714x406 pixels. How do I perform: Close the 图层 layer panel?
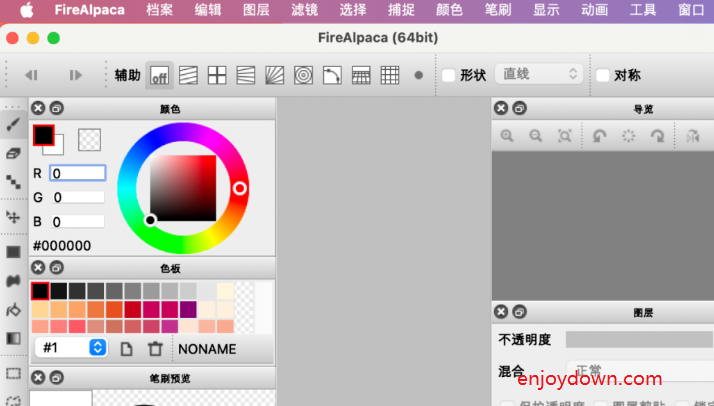(x=501, y=312)
